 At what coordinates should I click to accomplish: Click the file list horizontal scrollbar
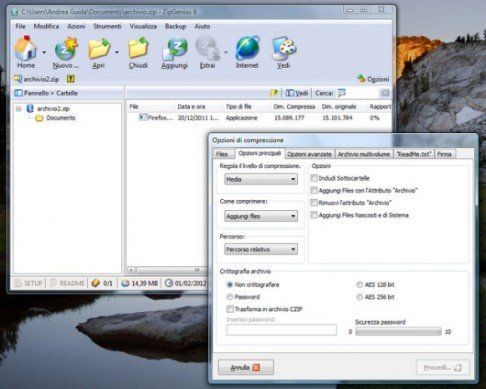[167, 269]
